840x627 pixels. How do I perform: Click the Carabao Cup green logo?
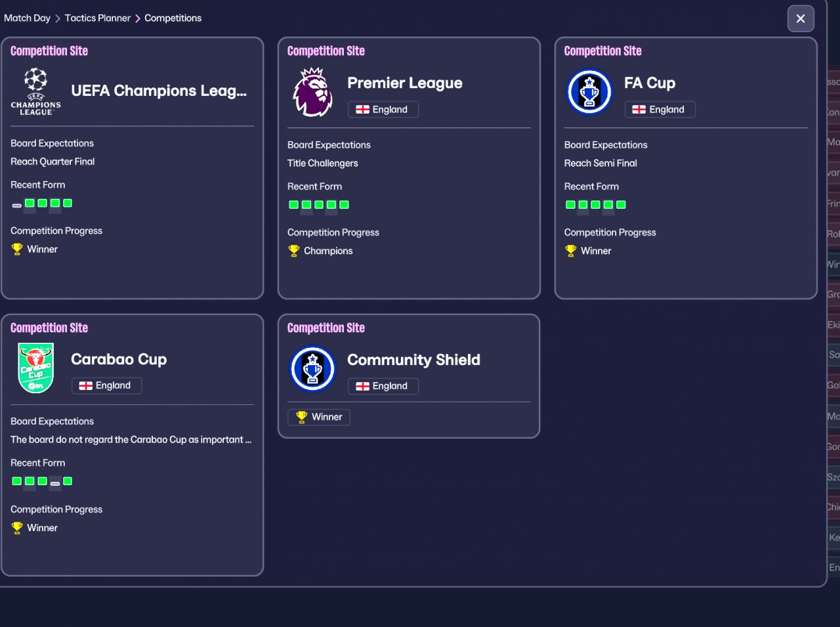pos(35,368)
